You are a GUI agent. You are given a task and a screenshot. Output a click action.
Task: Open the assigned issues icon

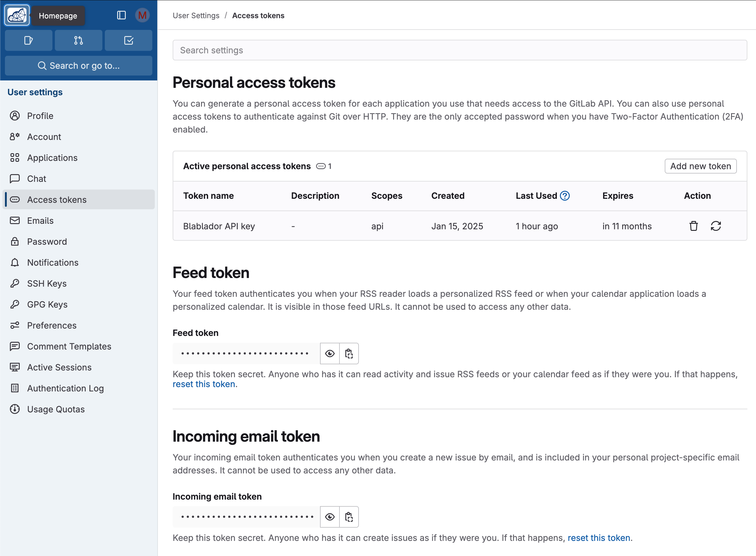point(29,40)
